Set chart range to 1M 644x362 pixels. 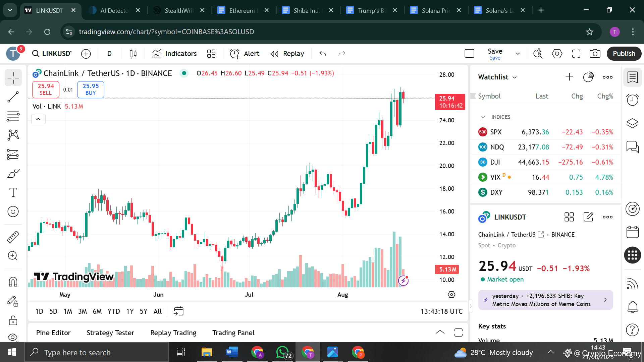pyautogui.click(x=68, y=311)
